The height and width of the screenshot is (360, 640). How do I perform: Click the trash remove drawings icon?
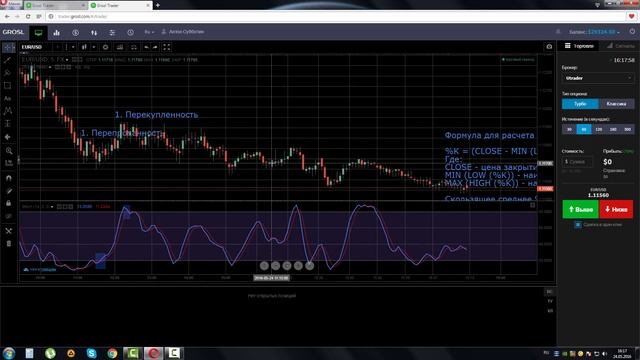point(9,244)
